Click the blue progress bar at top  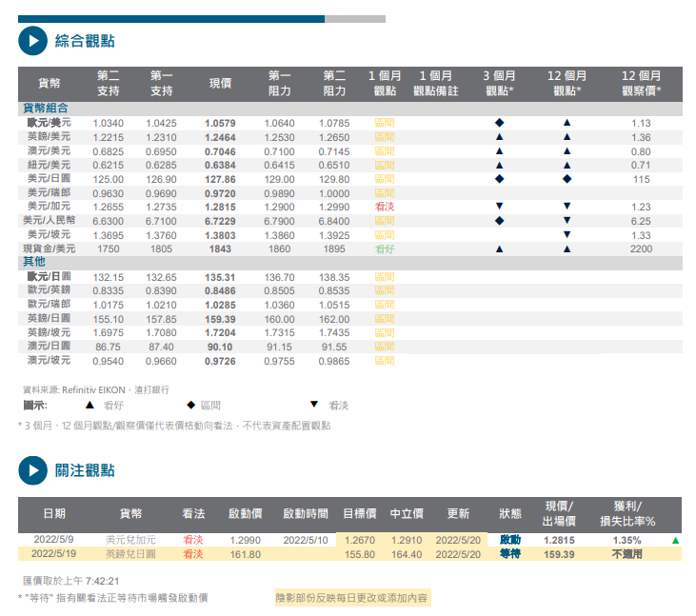coord(171,18)
